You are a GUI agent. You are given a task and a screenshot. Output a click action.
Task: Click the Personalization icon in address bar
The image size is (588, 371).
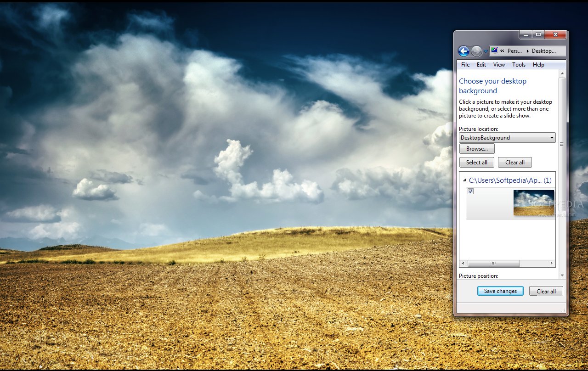(x=494, y=51)
